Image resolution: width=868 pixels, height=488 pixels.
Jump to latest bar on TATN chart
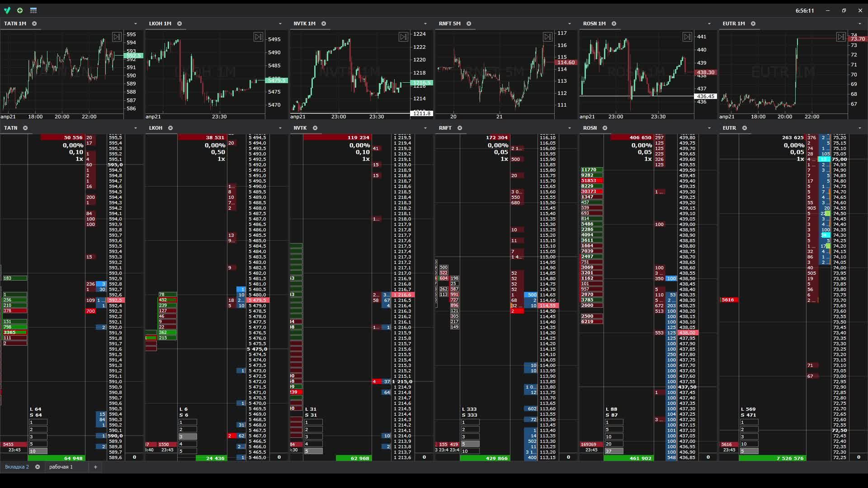(117, 37)
